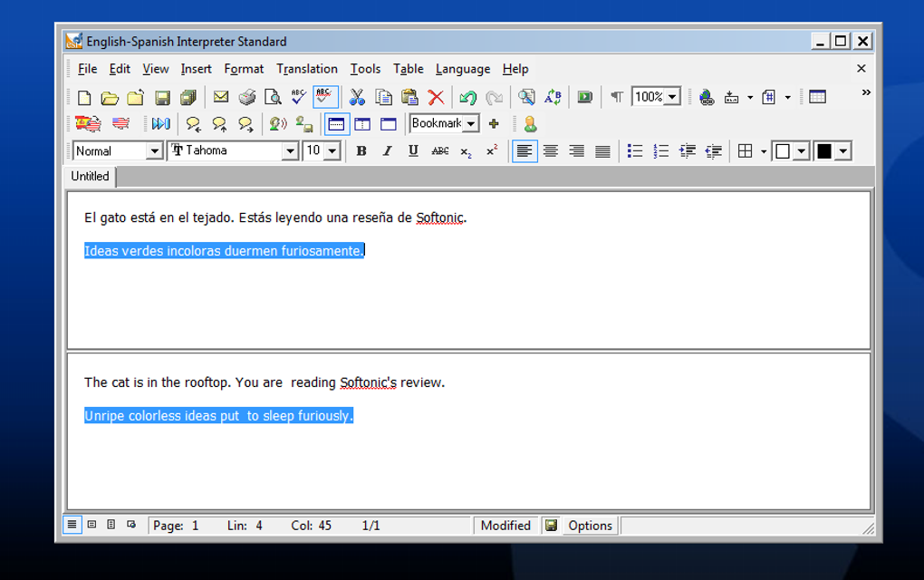This screenshot has height=580, width=924.
Task: Run the spelling check ABC checkmark icon
Action: click(299, 97)
